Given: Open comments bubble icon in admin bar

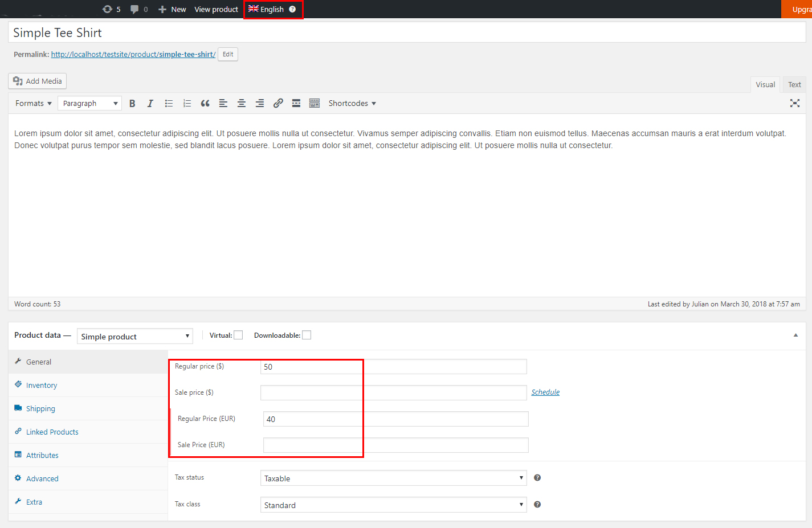Looking at the screenshot, I should pyautogui.click(x=134, y=9).
